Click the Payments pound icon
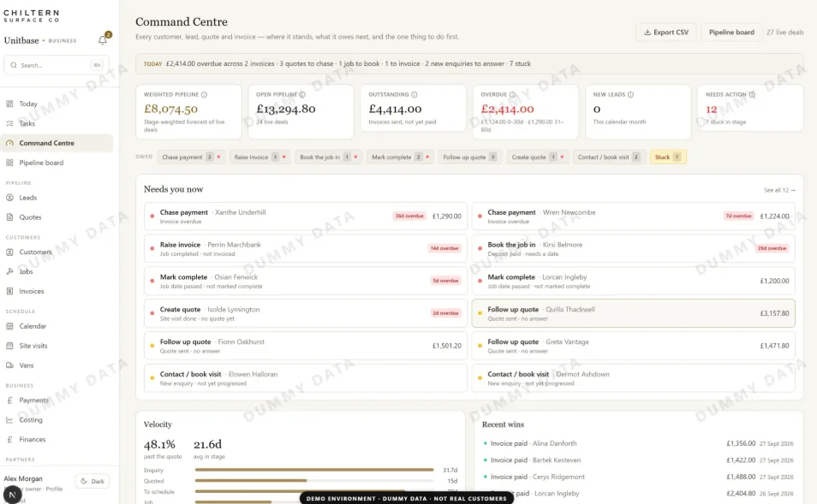 tap(9, 400)
